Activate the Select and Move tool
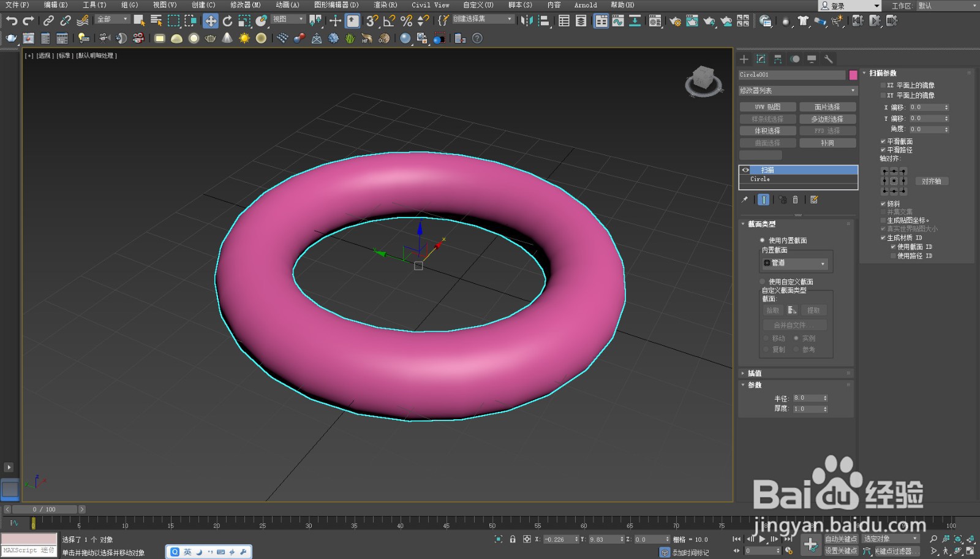 (211, 21)
